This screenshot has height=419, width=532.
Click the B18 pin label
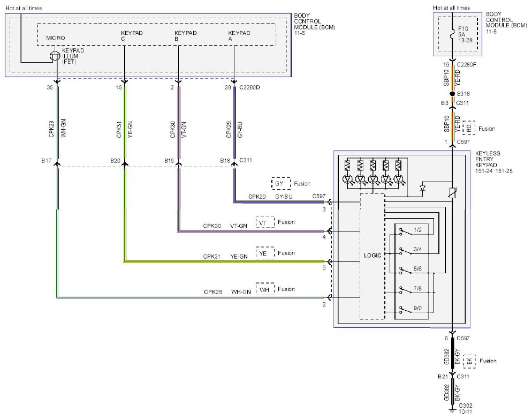coord(225,161)
